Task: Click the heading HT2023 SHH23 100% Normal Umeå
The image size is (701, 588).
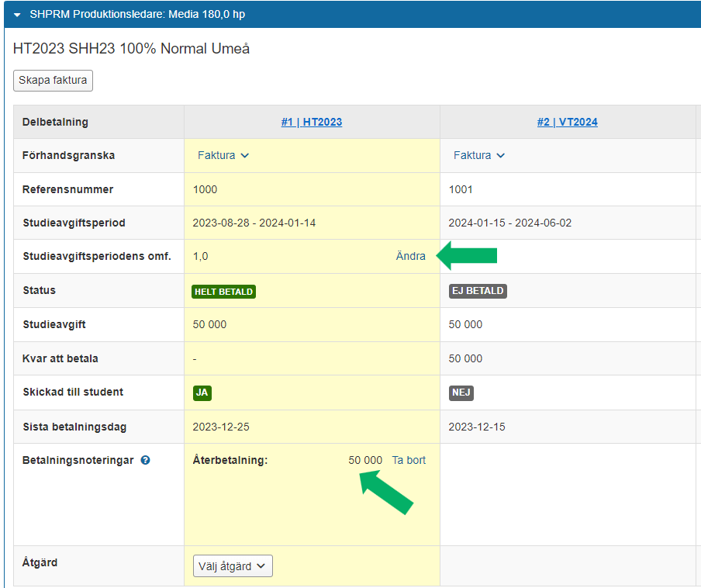Action: click(x=132, y=49)
